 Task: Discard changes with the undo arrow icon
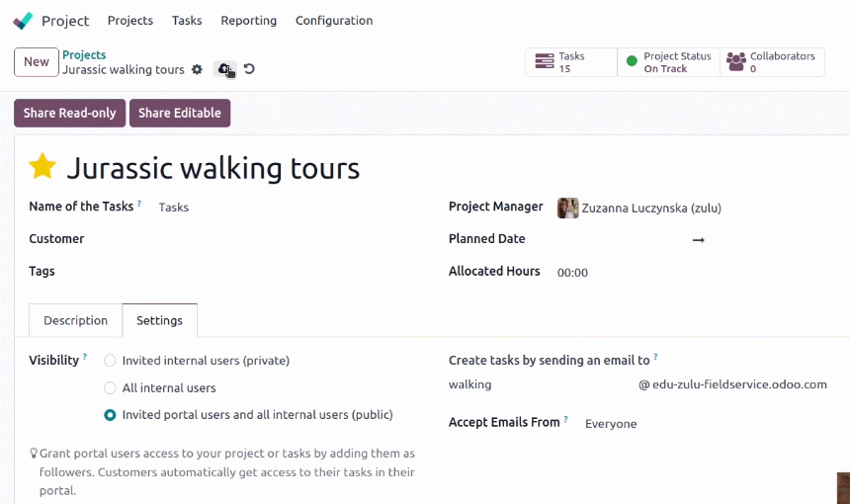pos(249,69)
